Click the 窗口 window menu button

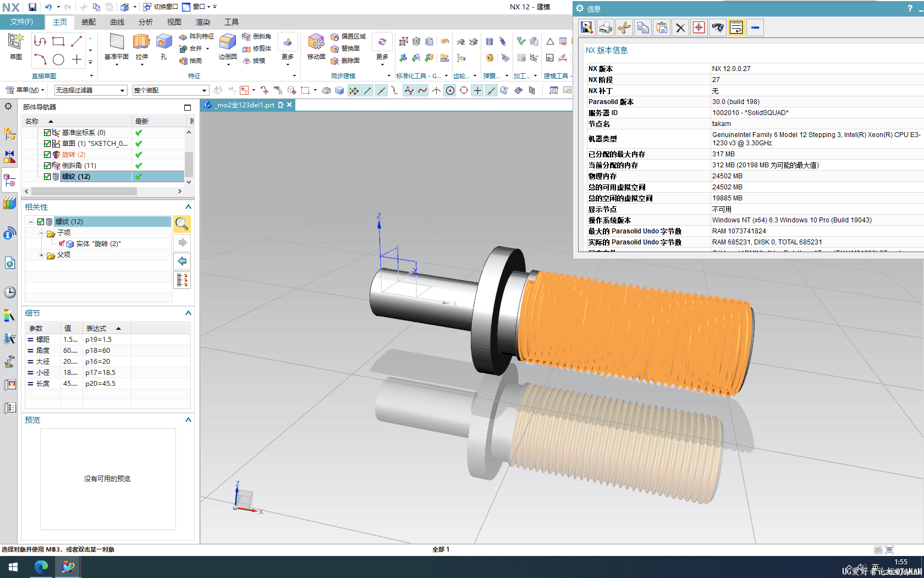196,7
